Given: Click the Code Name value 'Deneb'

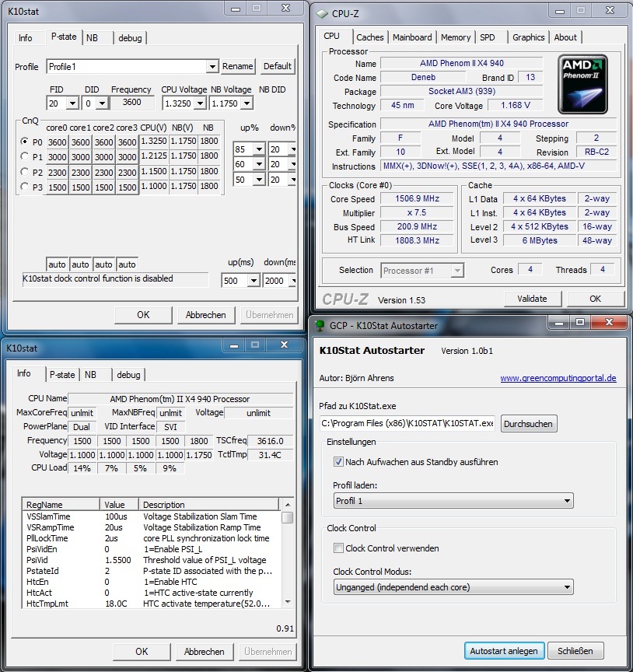Looking at the screenshot, I should [424, 77].
